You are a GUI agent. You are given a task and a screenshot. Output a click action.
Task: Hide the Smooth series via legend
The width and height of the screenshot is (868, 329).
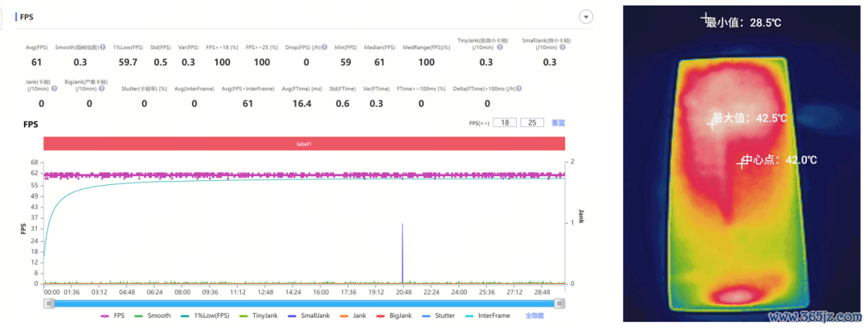[x=153, y=315]
